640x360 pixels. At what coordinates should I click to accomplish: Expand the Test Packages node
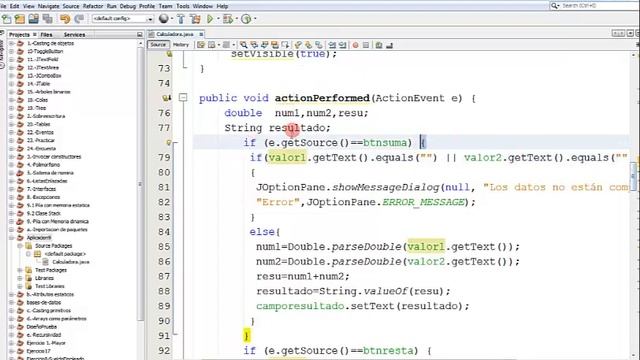20,270
